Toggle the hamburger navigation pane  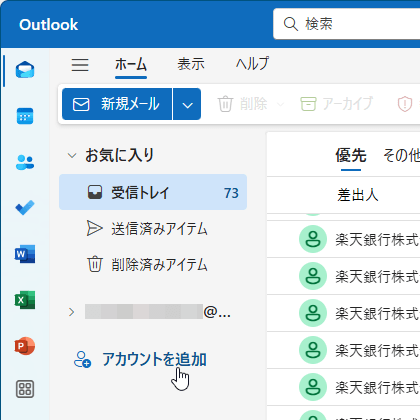click(80, 65)
